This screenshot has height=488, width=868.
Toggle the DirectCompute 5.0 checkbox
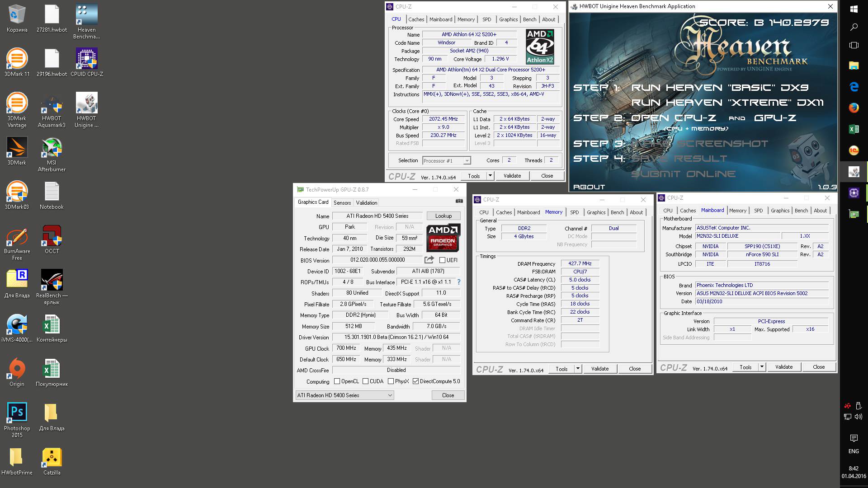point(415,381)
